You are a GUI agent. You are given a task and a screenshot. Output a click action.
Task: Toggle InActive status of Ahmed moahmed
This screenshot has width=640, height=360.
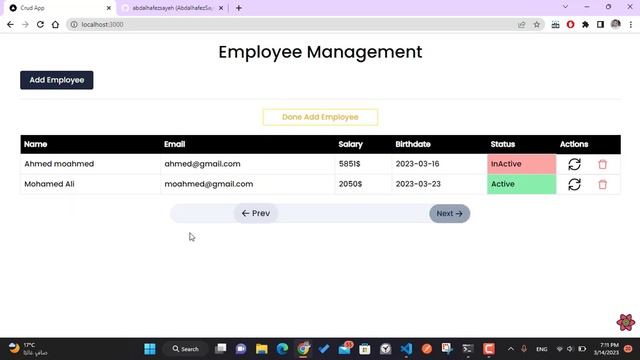[521, 164]
